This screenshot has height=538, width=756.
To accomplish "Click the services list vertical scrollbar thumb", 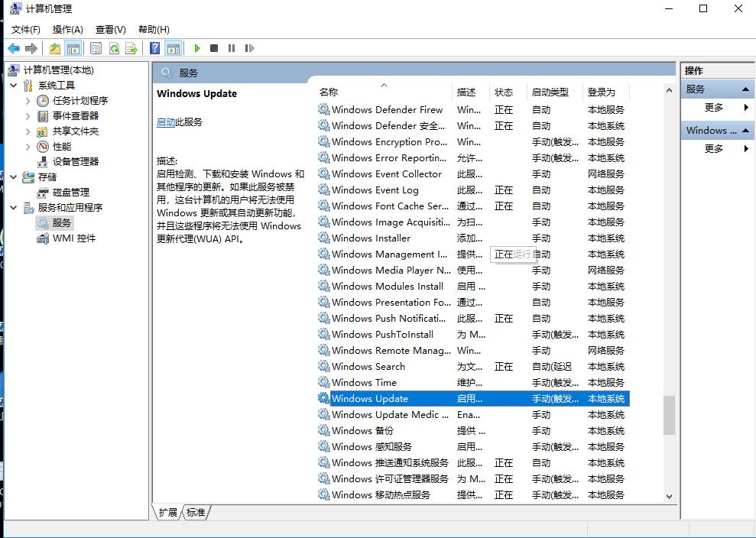I will 669,414.
